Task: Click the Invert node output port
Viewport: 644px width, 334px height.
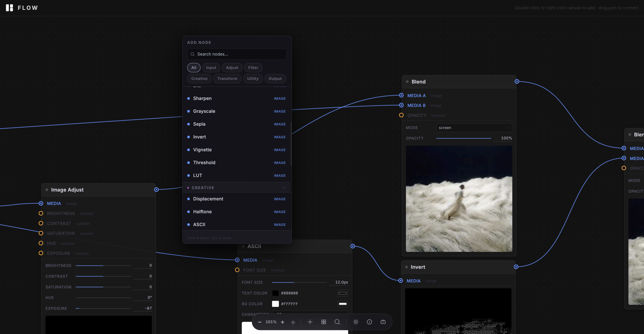Action: (x=516, y=267)
